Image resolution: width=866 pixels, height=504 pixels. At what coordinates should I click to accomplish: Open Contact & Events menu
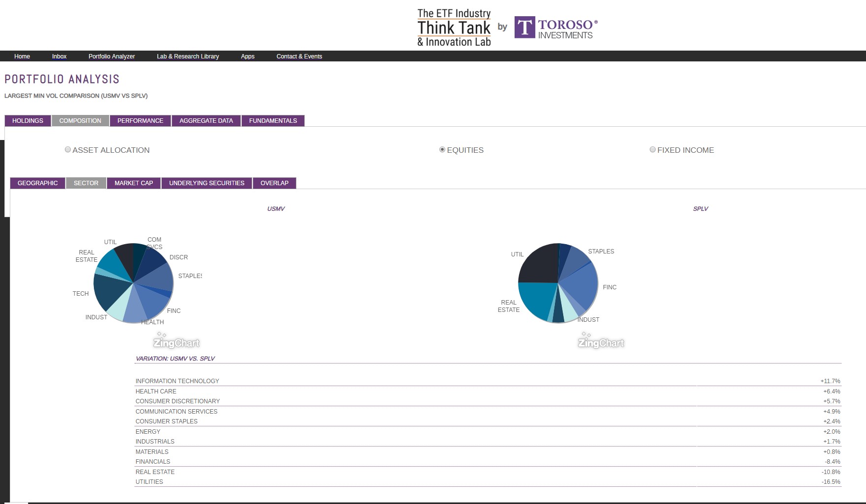[299, 56]
